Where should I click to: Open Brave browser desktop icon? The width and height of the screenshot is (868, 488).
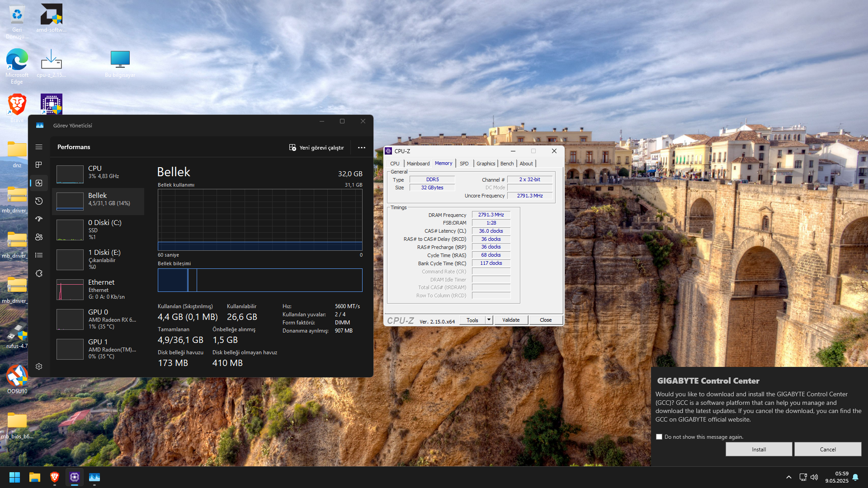click(x=17, y=108)
